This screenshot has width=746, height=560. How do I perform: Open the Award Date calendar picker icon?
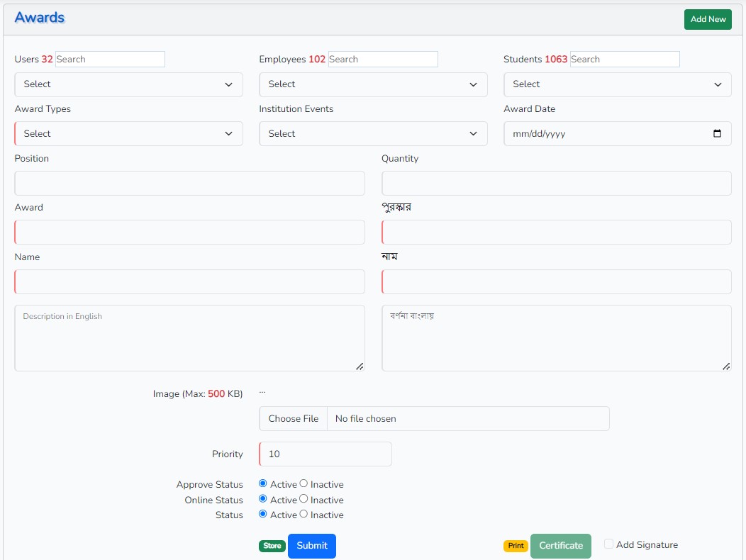point(717,133)
